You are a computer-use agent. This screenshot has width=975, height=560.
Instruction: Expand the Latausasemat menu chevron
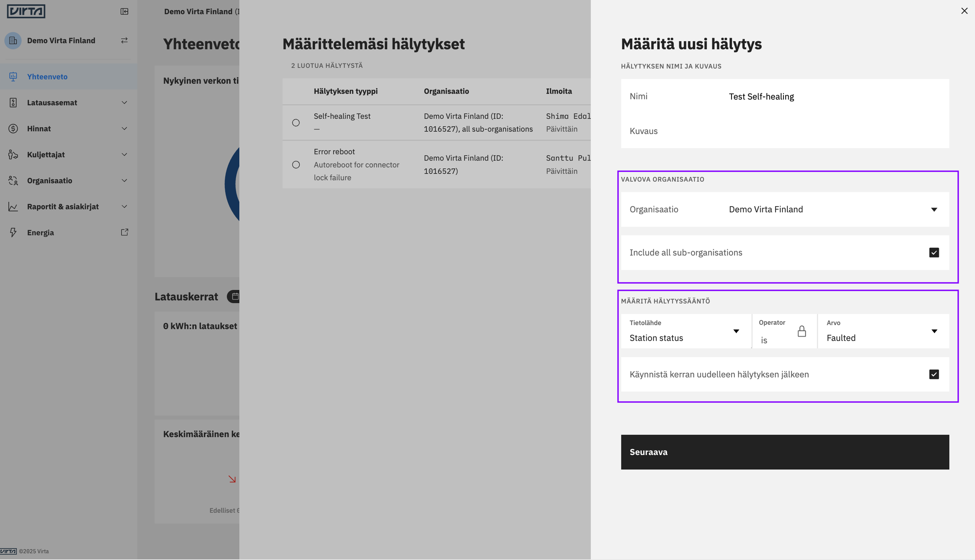pos(124,103)
